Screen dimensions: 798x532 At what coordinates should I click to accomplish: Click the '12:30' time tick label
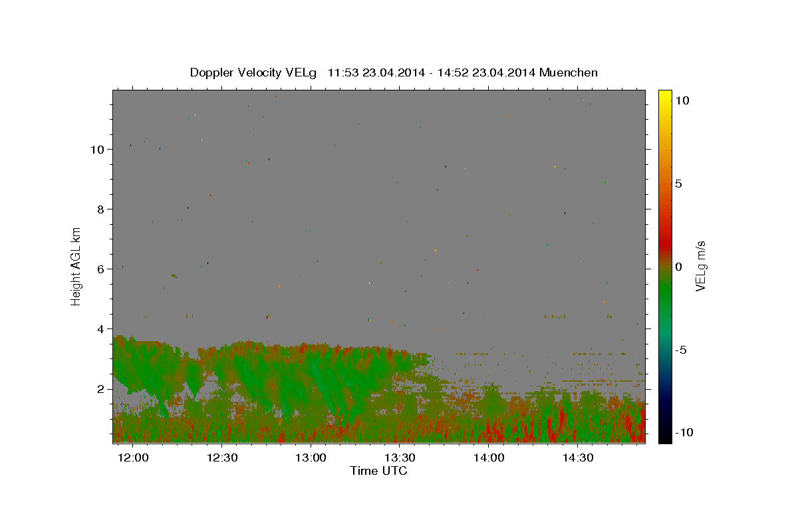pos(222,458)
